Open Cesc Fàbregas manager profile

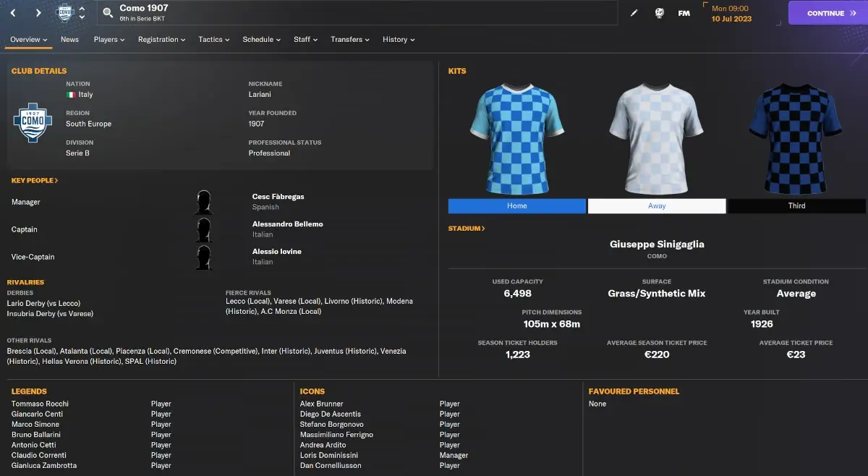coord(278,197)
